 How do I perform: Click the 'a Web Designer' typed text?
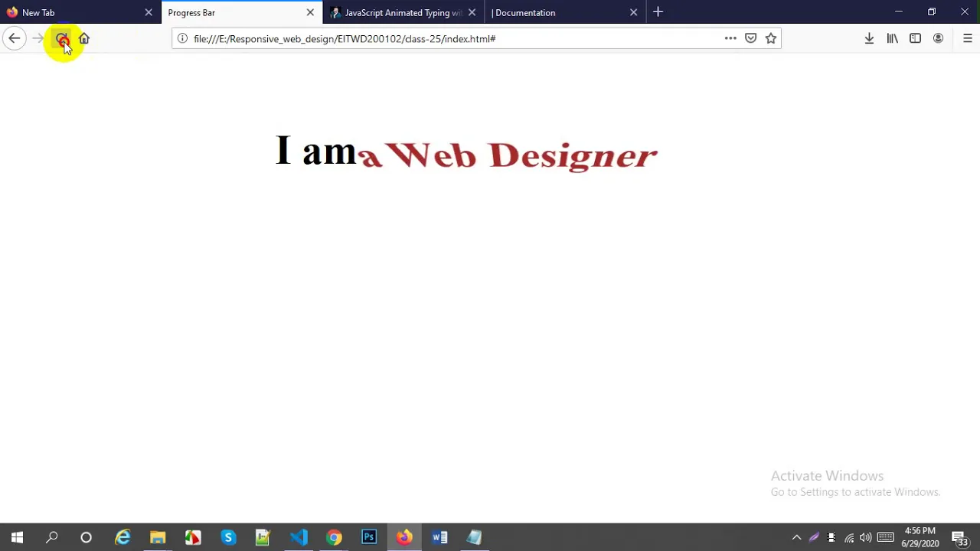coord(508,155)
